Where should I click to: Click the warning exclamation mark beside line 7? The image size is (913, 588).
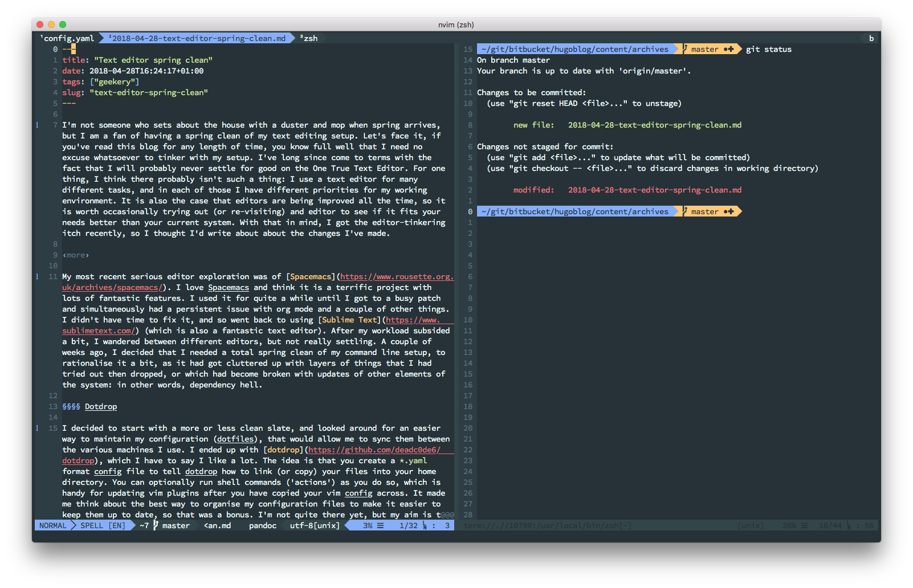[x=38, y=125]
